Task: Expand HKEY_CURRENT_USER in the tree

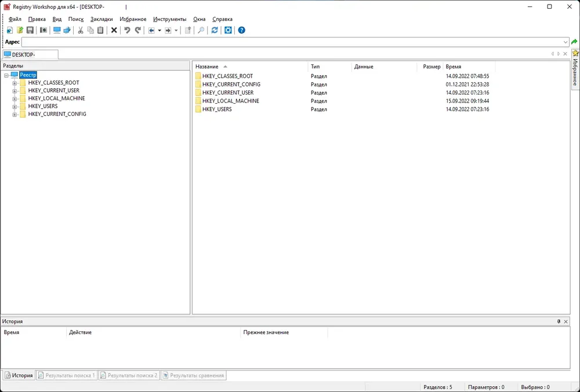Action: [14, 90]
